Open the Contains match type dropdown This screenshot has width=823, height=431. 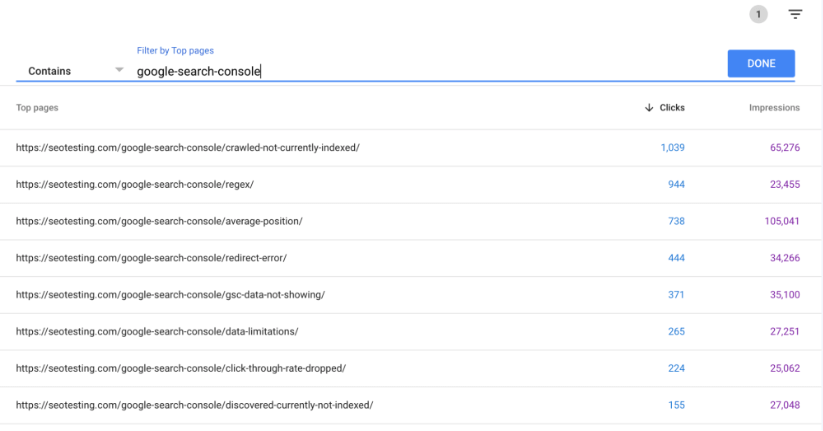(x=75, y=71)
